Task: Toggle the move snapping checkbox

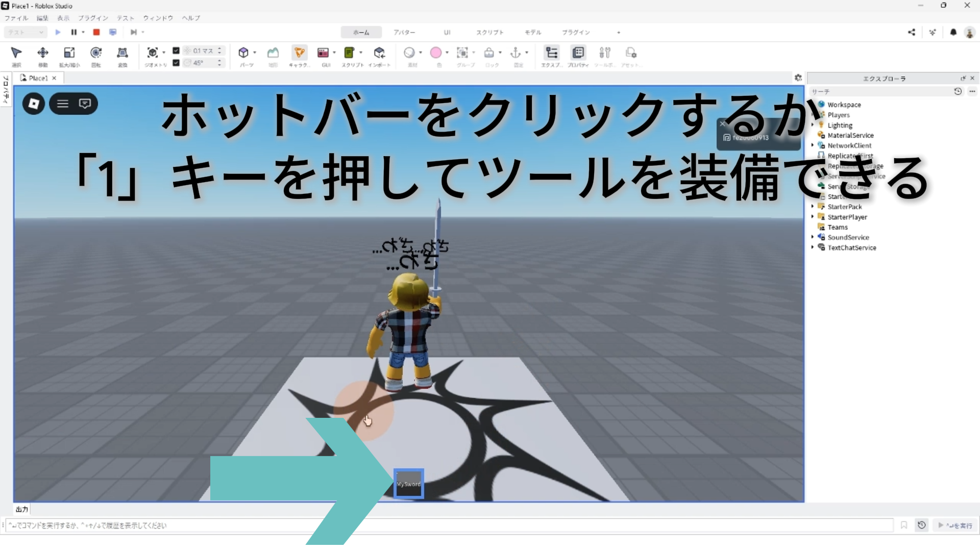Action: coord(176,51)
